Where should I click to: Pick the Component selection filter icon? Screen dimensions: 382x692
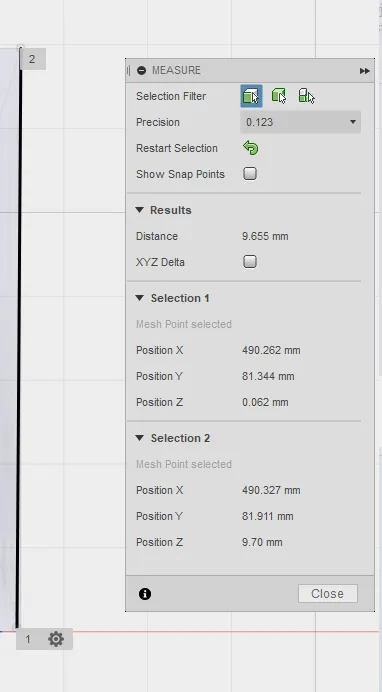point(306,96)
